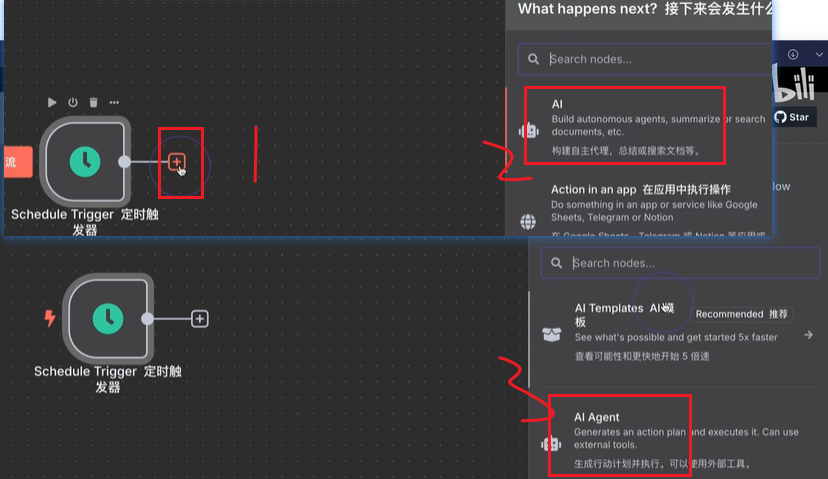Toggle the power icon above upper Schedule Trigger node
Image resolution: width=828 pixels, height=479 pixels.
pyautogui.click(x=73, y=102)
